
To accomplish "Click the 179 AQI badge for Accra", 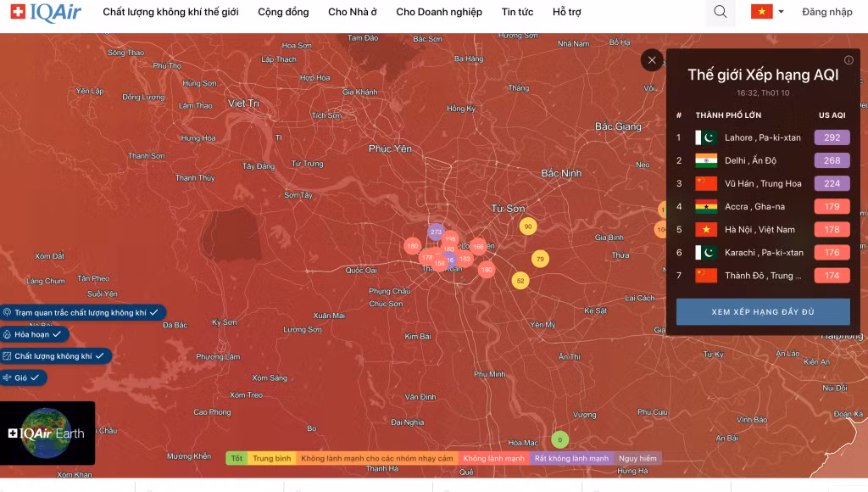I will click(x=832, y=207).
